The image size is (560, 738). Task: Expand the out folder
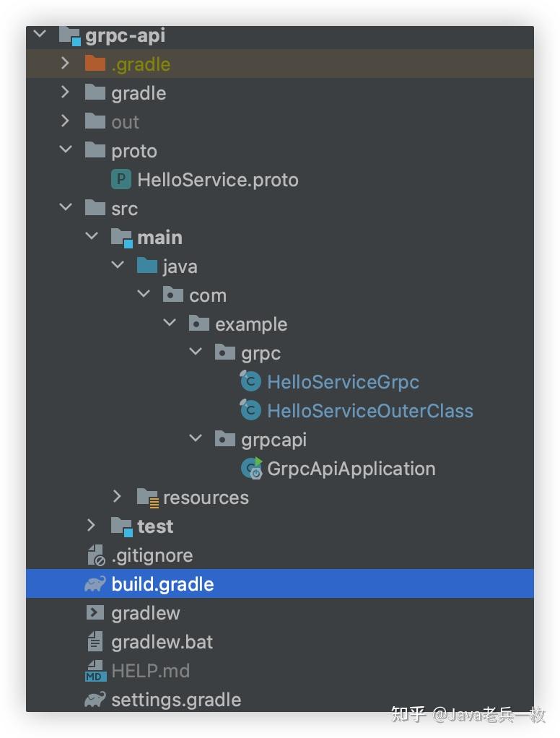click(x=66, y=121)
